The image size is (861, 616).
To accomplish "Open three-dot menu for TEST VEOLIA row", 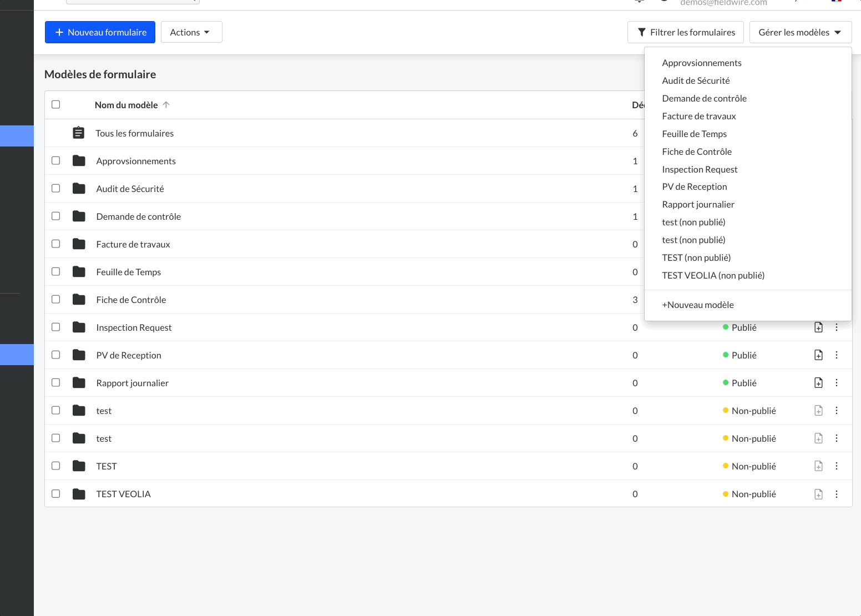I will [837, 494].
